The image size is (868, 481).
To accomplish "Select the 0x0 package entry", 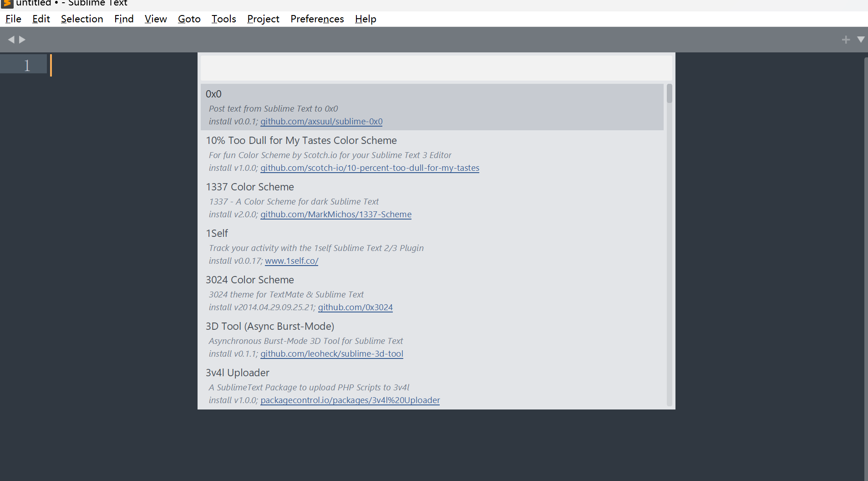I will click(432, 107).
